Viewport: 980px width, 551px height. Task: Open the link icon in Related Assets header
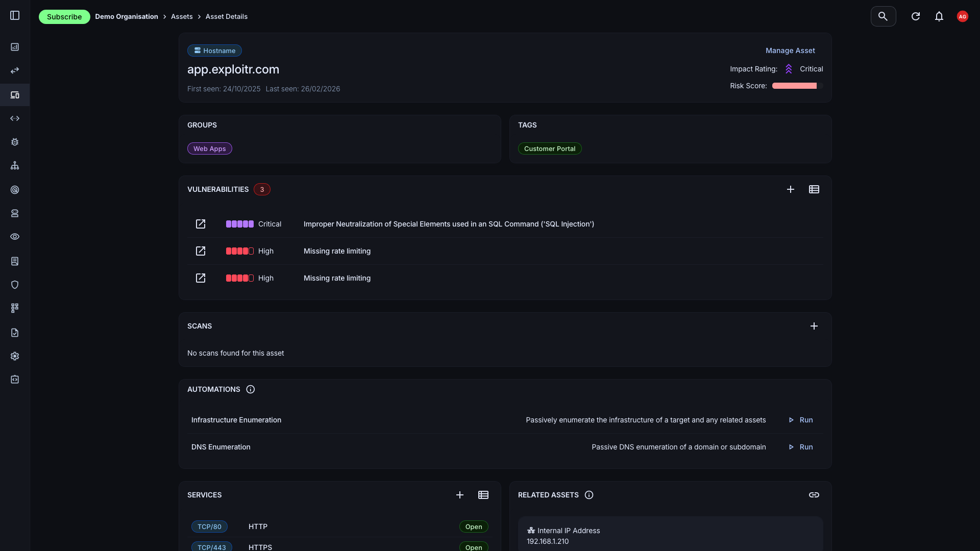point(814,494)
